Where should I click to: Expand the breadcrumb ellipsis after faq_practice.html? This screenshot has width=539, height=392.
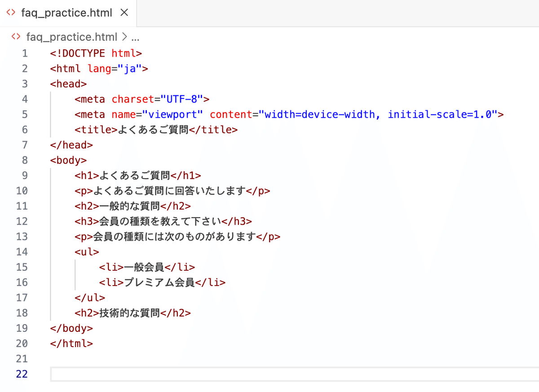[135, 37]
